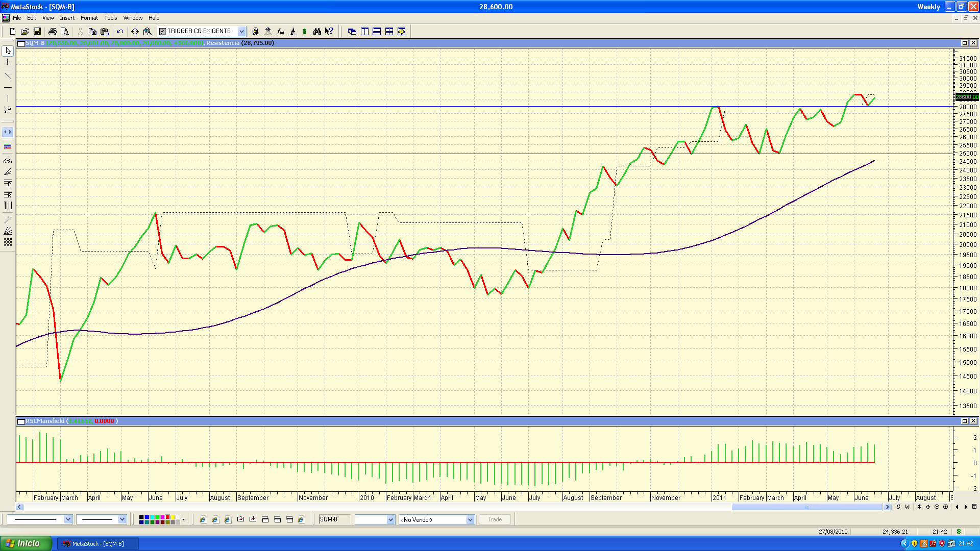Open the No Vendor dropdown
The image size is (980, 551).
470,519
